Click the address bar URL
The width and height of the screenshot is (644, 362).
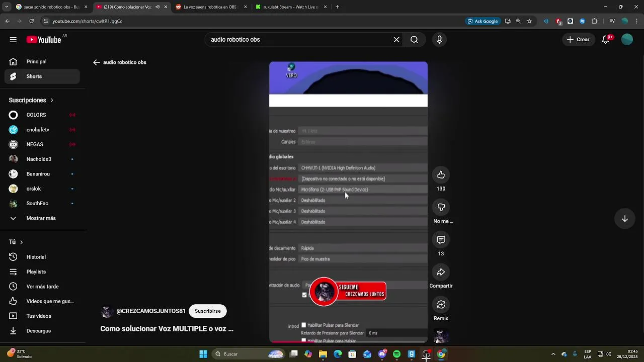(88, 21)
